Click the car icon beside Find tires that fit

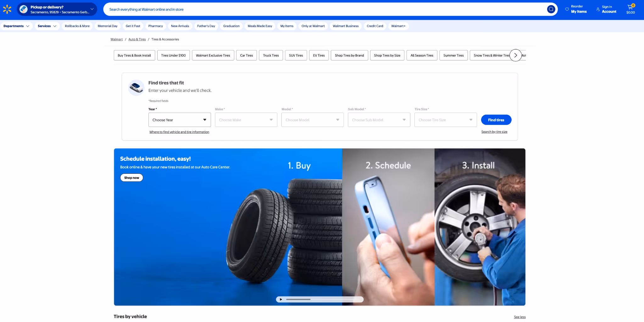[x=136, y=88]
